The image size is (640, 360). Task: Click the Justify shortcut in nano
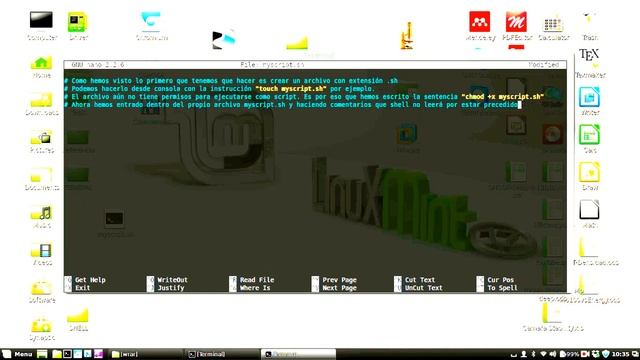(x=166, y=288)
